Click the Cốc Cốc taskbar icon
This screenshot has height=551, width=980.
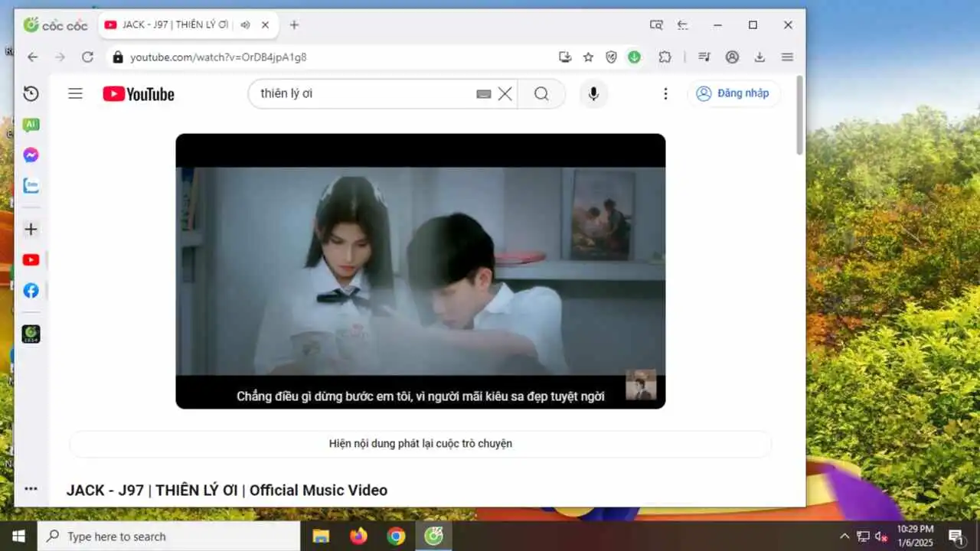pyautogui.click(x=433, y=536)
